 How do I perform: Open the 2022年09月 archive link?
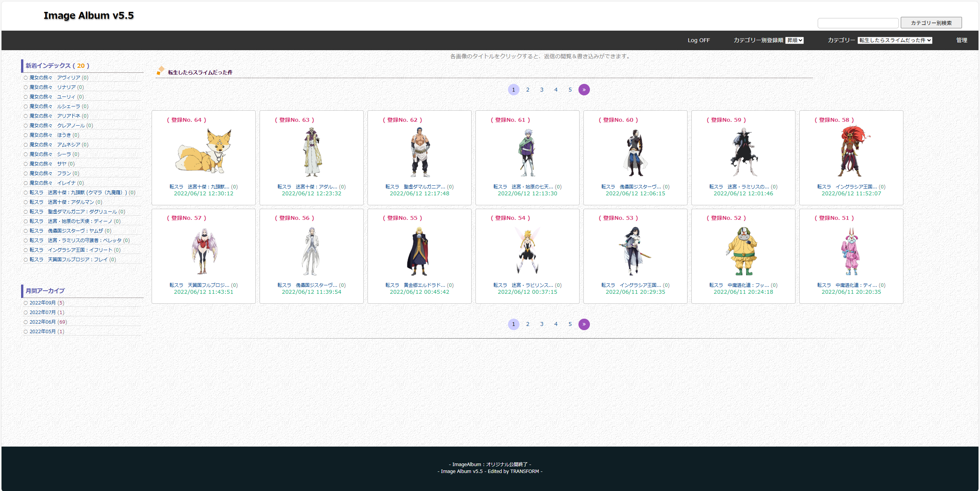pos(42,303)
